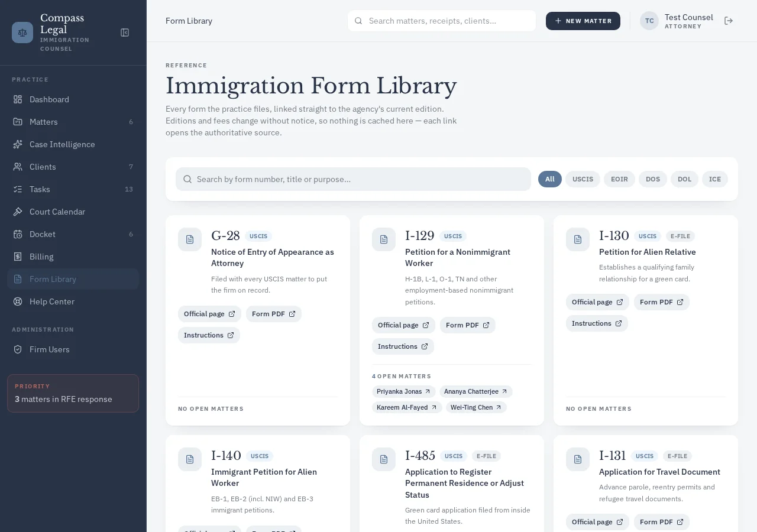
Task: Open I-129 Instructions link
Action: (x=403, y=346)
